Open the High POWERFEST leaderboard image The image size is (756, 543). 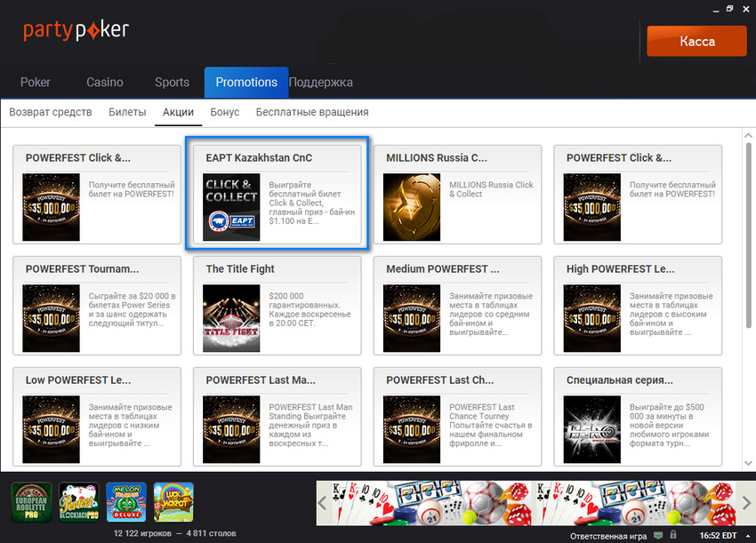pyautogui.click(x=592, y=318)
